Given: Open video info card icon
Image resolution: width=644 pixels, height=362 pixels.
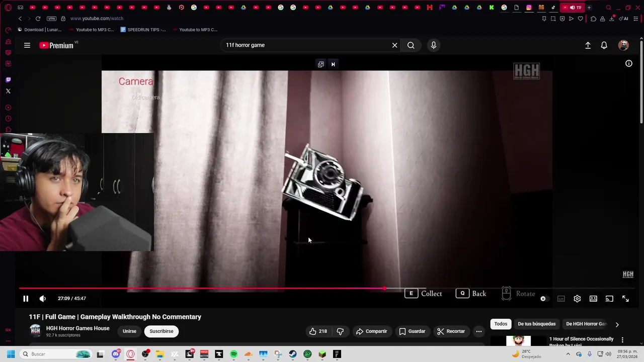Looking at the screenshot, I should pos(629,63).
